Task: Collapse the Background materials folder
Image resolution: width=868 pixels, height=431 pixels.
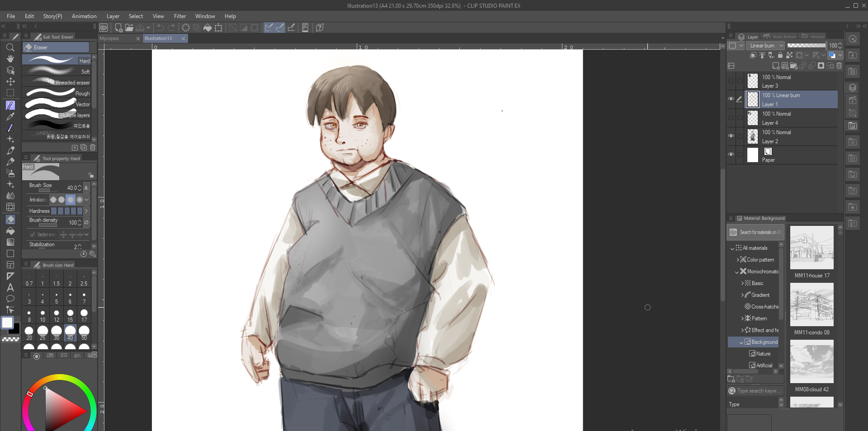Action: click(741, 342)
